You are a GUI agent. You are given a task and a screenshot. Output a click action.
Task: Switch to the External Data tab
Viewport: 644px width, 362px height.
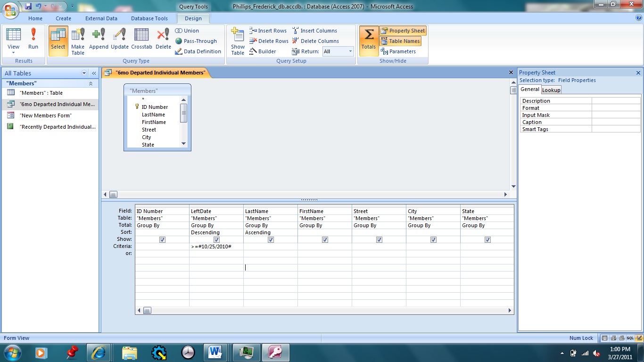point(101,18)
